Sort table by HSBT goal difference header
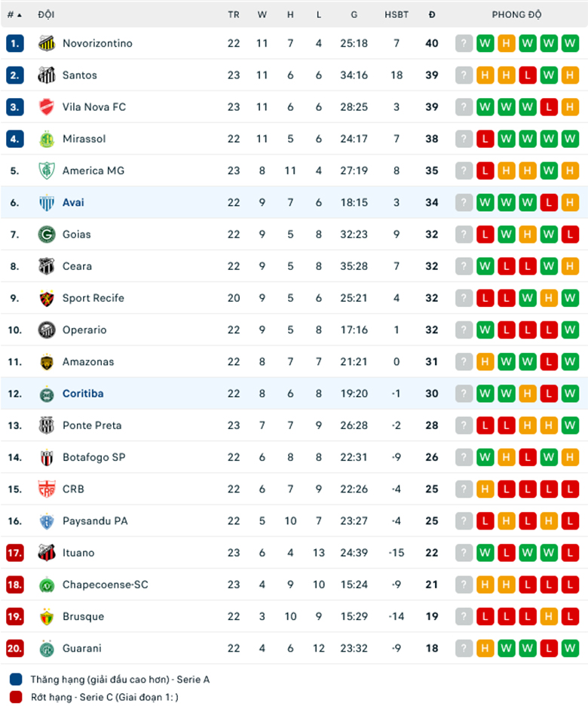The height and width of the screenshot is (712, 588). pos(397,14)
